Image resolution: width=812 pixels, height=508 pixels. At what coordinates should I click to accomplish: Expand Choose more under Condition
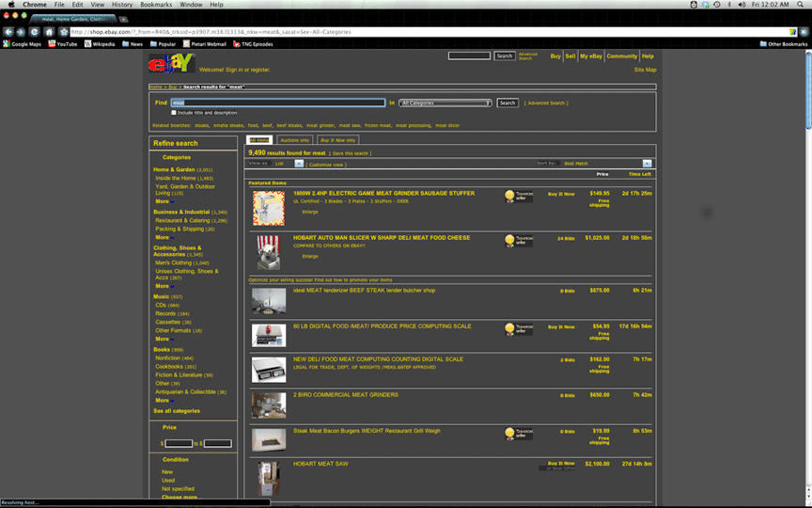coord(180,497)
